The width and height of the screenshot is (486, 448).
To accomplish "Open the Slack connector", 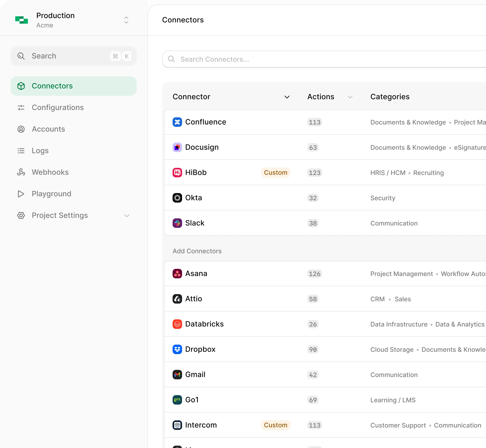I will pyautogui.click(x=195, y=223).
